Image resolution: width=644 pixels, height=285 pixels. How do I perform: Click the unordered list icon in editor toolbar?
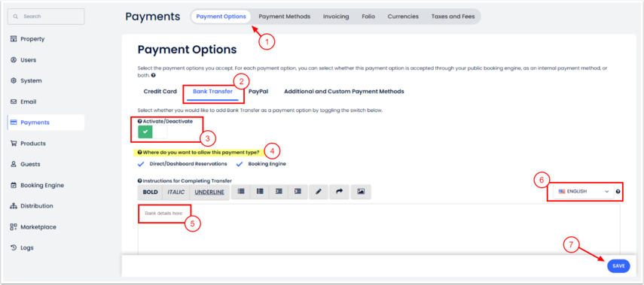pyautogui.click(x=260, y=192)
